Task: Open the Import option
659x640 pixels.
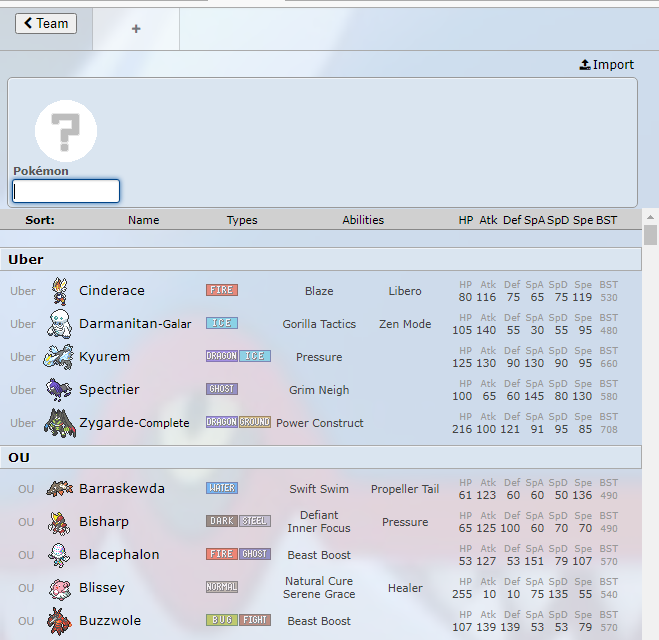Action: click(x=606, y=65)
